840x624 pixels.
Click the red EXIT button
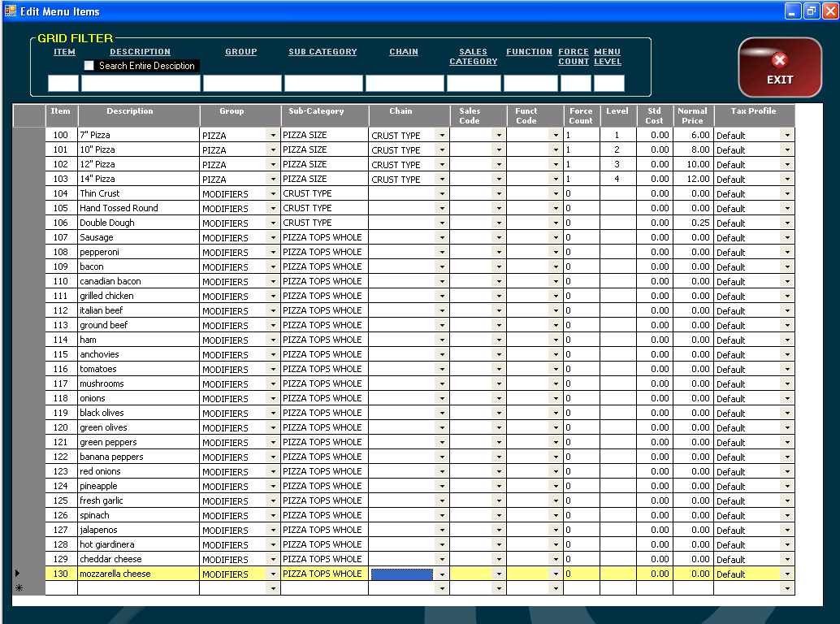click(780, 67)
